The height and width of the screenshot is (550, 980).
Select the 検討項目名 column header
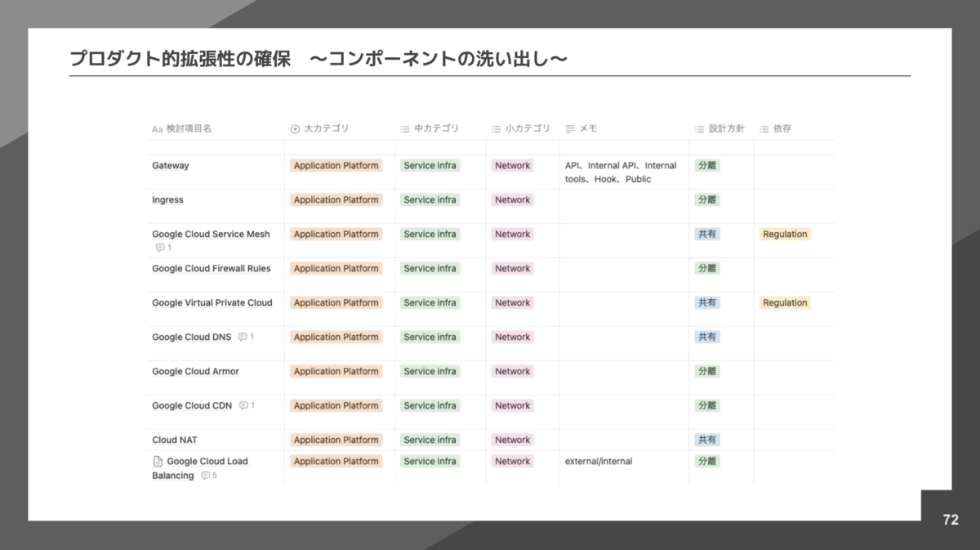(185, 128)
